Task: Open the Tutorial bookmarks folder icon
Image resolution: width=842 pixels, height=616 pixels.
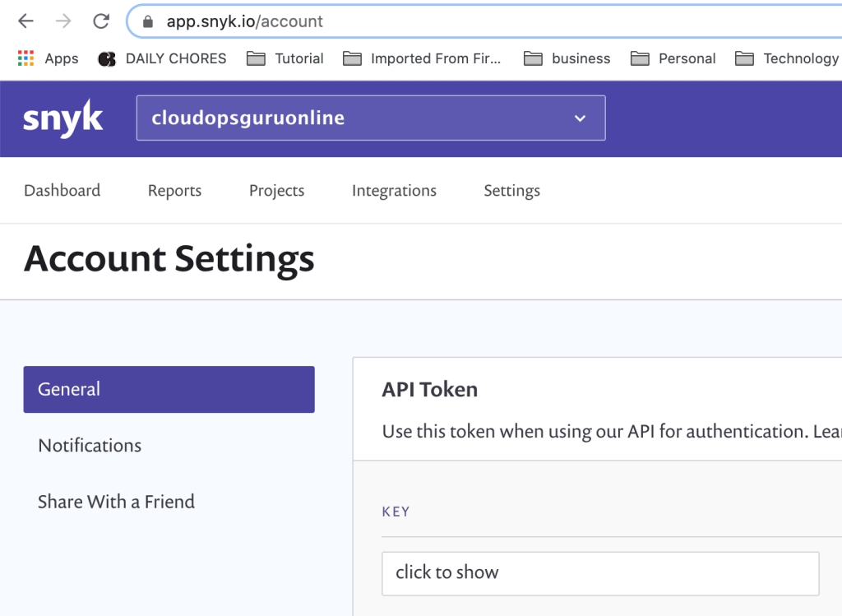Action: (x=255, y=58)
